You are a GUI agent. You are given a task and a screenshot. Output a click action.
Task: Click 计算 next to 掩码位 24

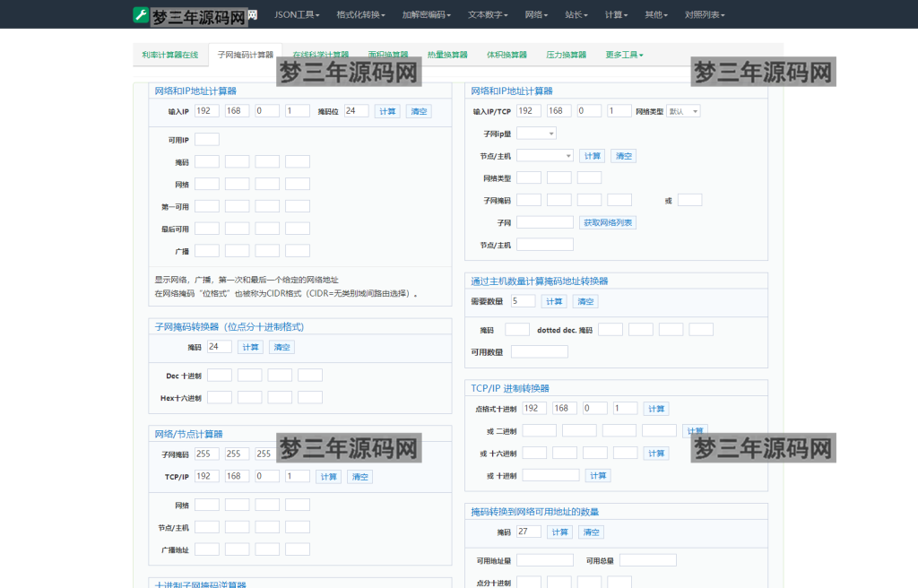(x=387, y=111)
